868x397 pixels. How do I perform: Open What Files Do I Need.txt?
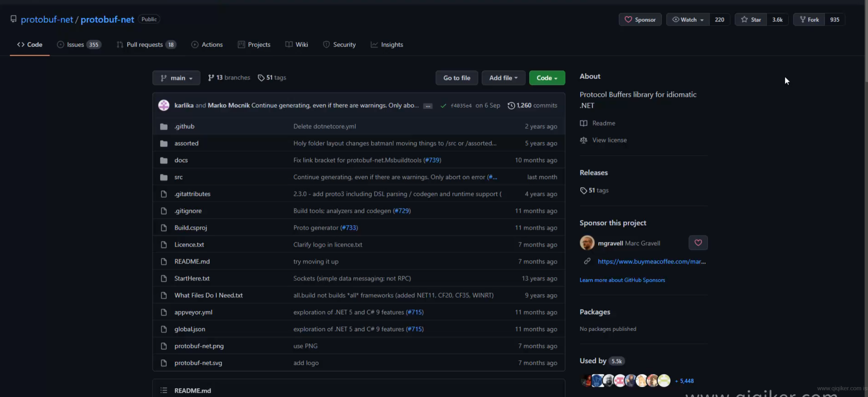[208, 295]
